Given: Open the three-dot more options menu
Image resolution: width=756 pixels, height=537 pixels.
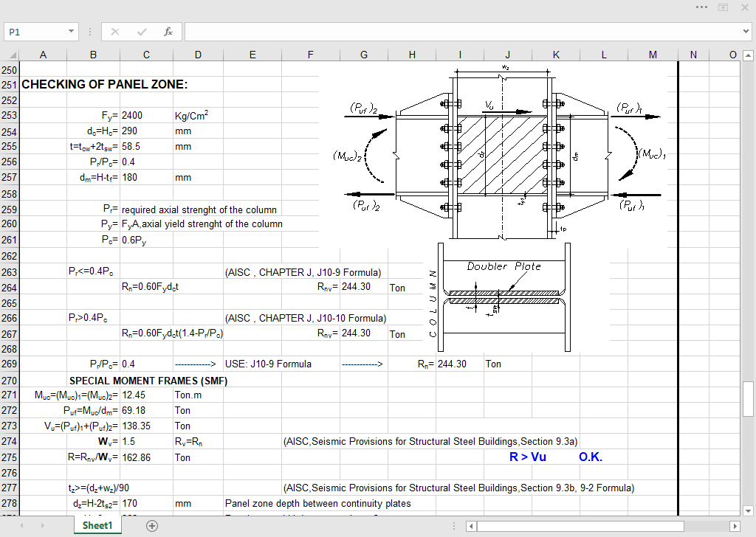Looking at the screenshot, I should tap(701, 7).
